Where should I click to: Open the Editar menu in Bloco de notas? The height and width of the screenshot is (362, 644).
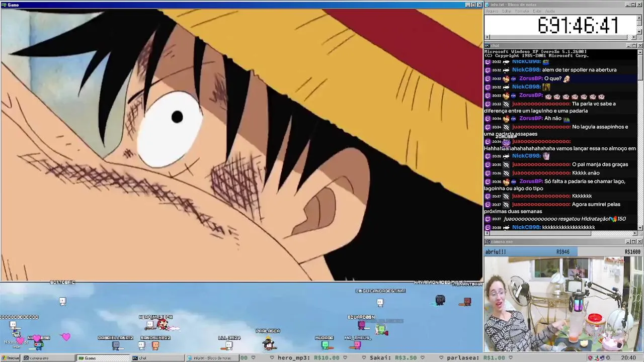click(x=507, y=11)
